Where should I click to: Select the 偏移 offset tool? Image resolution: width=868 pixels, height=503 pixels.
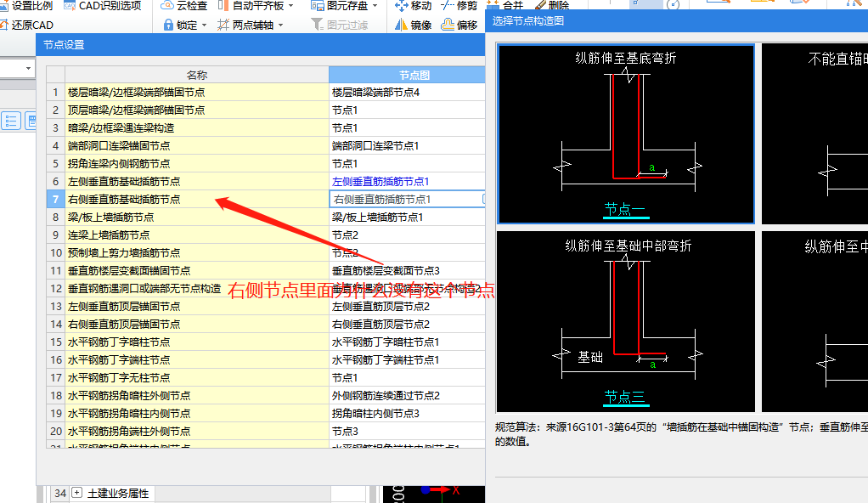(459, 25)
